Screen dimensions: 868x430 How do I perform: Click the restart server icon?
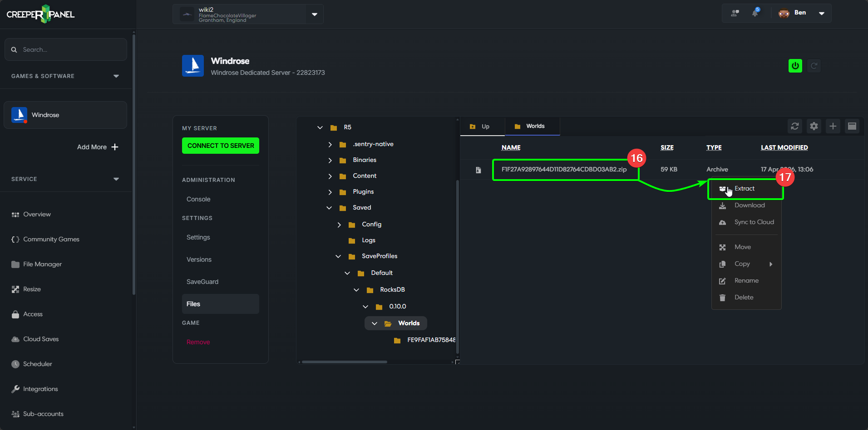pyautogui.click(x=814, y=66)
